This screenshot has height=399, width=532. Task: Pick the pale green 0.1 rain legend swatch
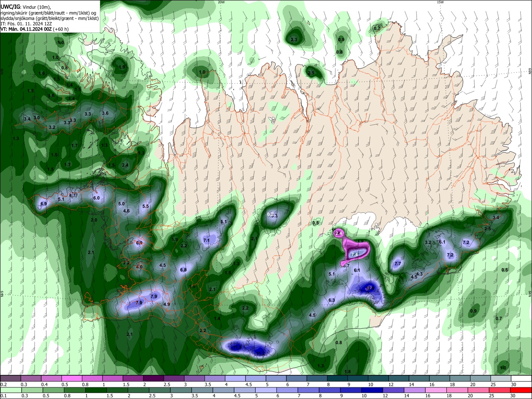coord(11,390)
